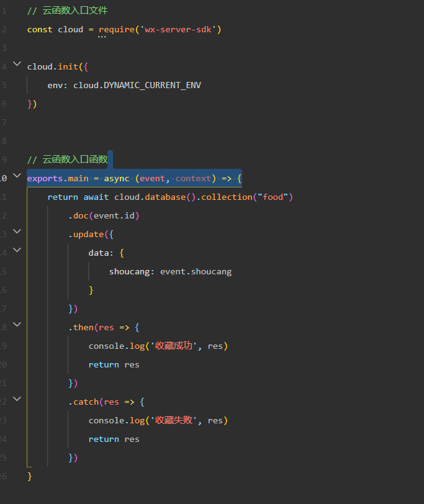This screenshot has height=504, width=424.
Task: Collapse the data: { block fold arrow
Action: tap(17, 250)
